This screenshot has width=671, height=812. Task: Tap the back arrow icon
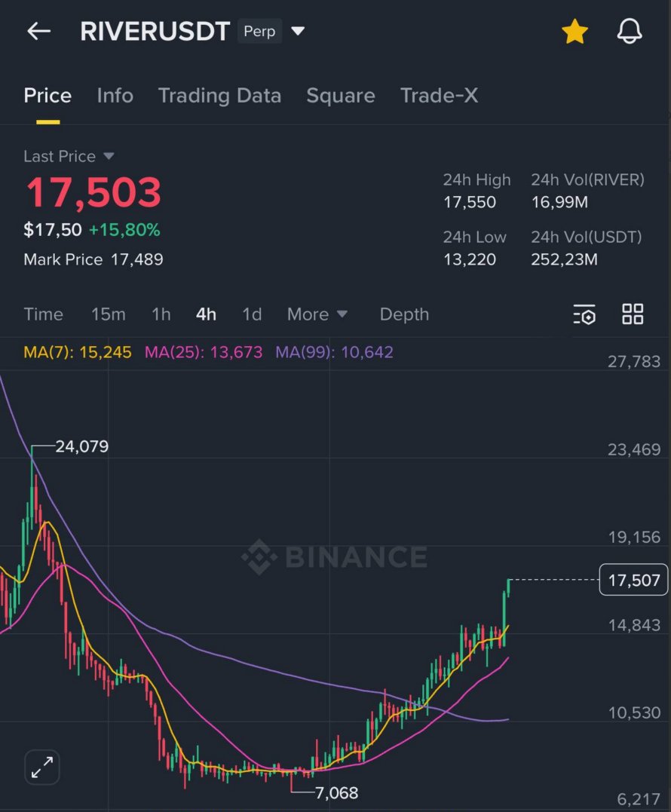coord(38,32)
